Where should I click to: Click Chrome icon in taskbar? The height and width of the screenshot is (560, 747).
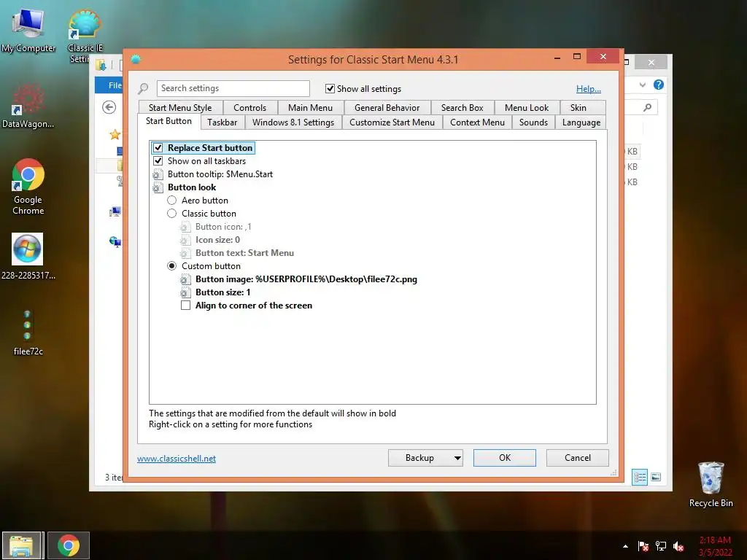69,545
